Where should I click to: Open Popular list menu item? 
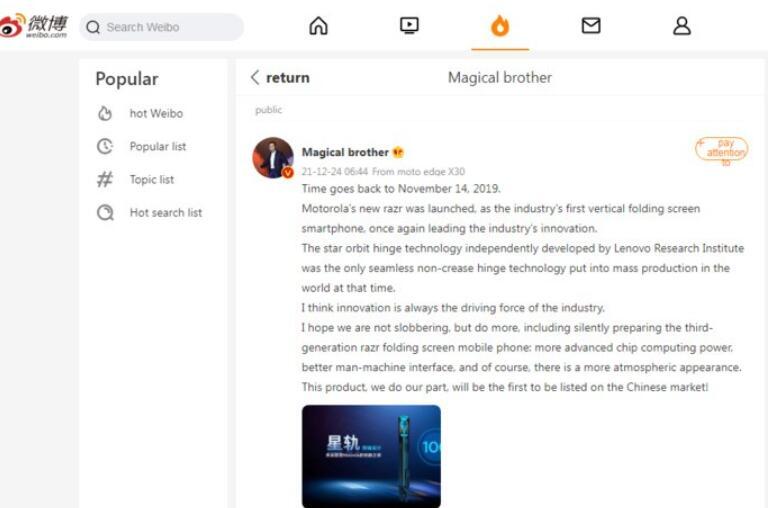(x=157, y=146)
